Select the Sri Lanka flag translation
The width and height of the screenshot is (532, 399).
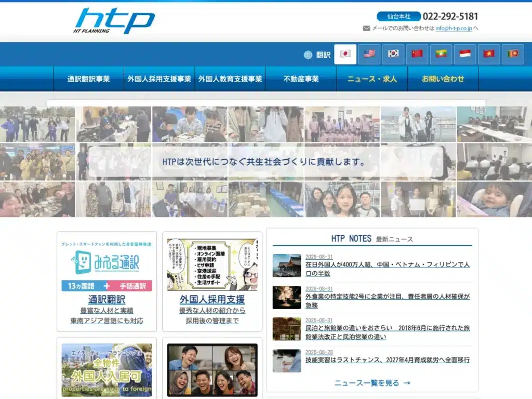(513, 54)
